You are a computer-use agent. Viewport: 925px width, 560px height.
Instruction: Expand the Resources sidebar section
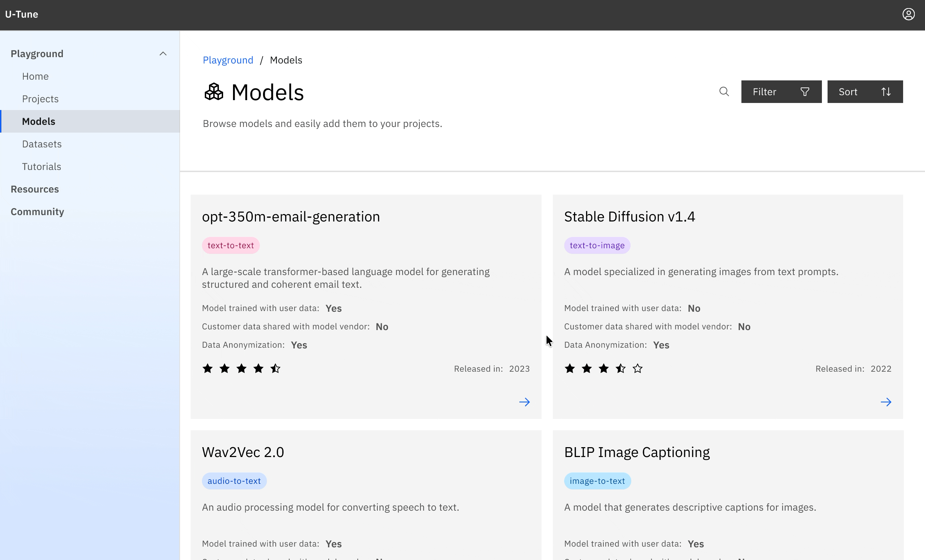[35, 189]
